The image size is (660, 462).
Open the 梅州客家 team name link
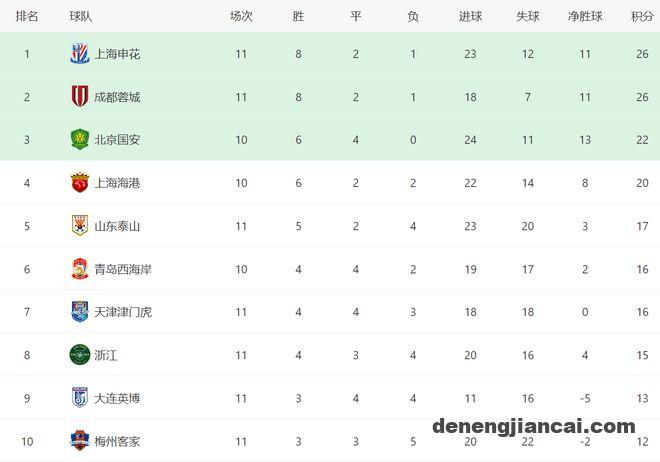117,441
